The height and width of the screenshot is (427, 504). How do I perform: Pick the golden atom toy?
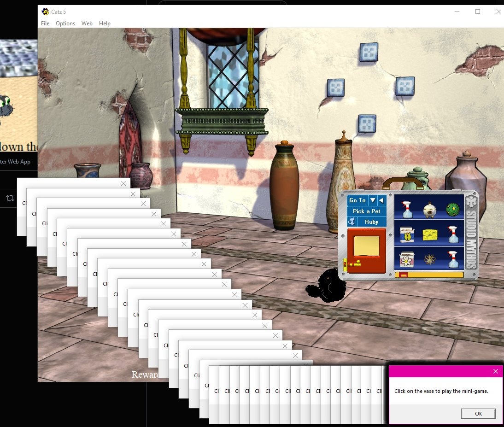(x=430, y=259)
